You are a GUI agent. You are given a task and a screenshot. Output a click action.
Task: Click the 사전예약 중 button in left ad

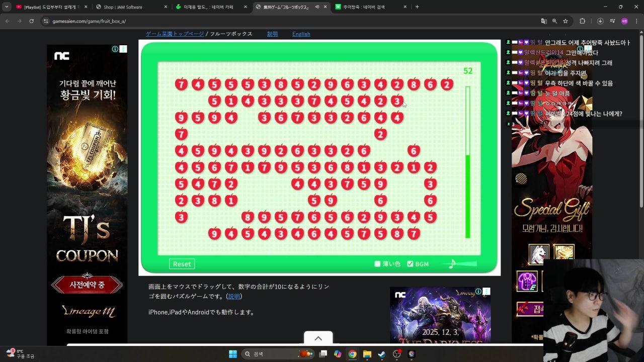pos(87,285)
